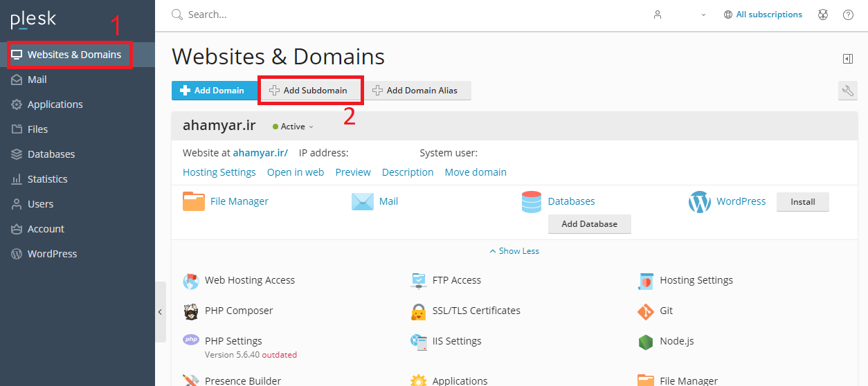
Task: Expand the user account dropdown arrow
Action: click(704, 15)
